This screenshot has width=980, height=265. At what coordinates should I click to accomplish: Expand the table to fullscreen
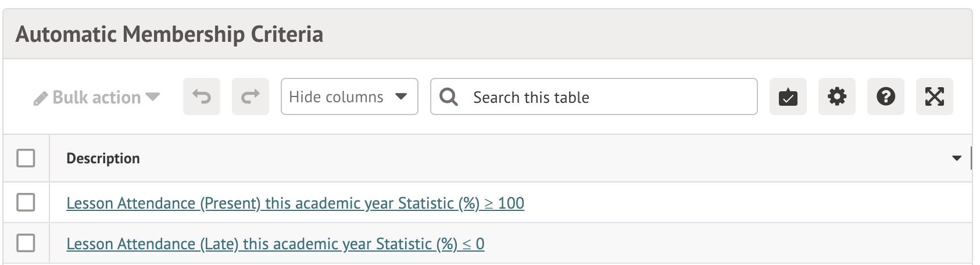click(x=934, y=96)
